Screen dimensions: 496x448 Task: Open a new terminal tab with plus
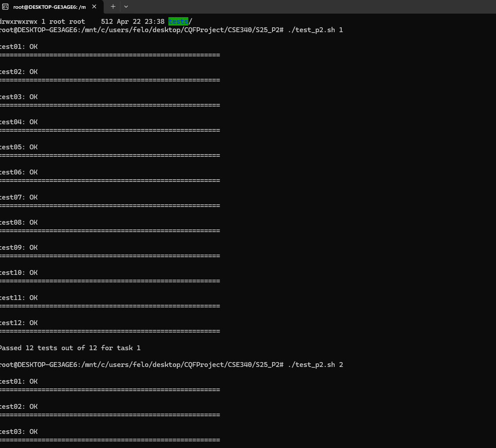click(113, 7)
